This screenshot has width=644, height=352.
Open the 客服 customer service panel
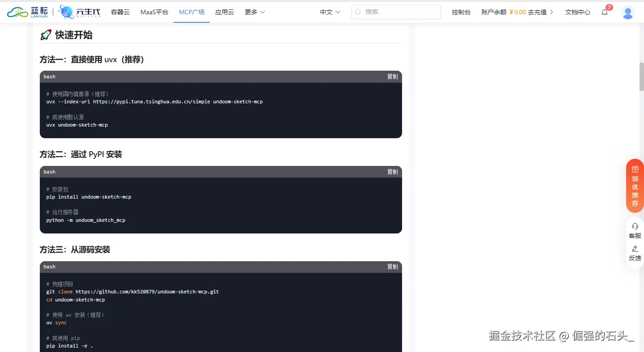pyautogui.click(x=635, y=230)
